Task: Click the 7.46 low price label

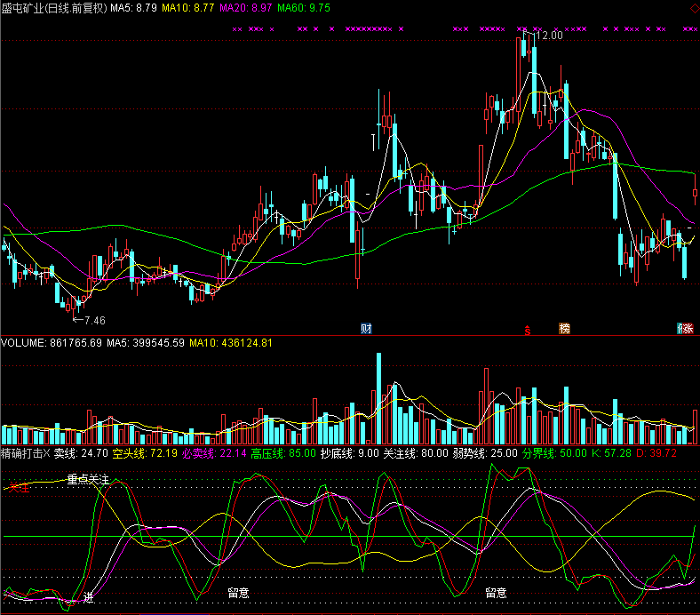Action: [x=95, y=320]
